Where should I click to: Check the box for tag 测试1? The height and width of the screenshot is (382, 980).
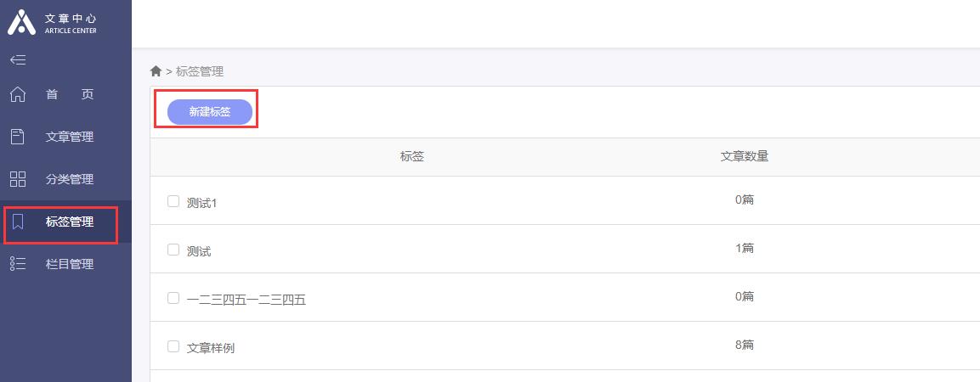pyautogui.click(x=173, y=201)
